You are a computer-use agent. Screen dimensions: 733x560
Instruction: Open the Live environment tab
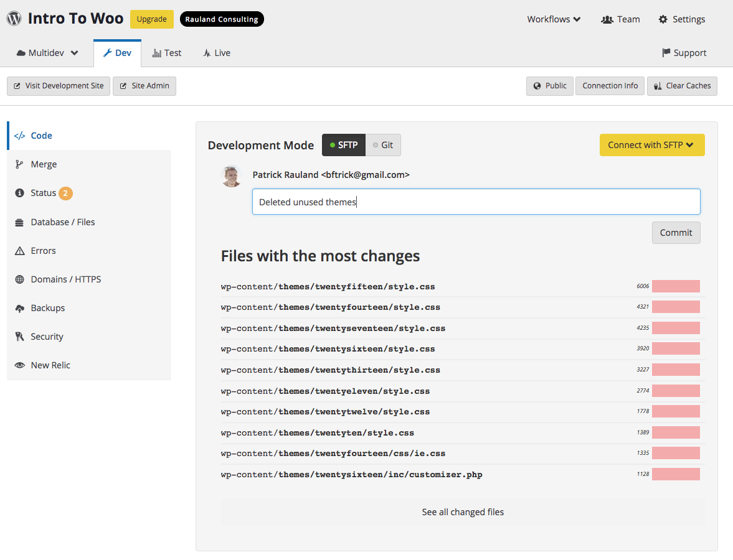(x=216, y=52)
